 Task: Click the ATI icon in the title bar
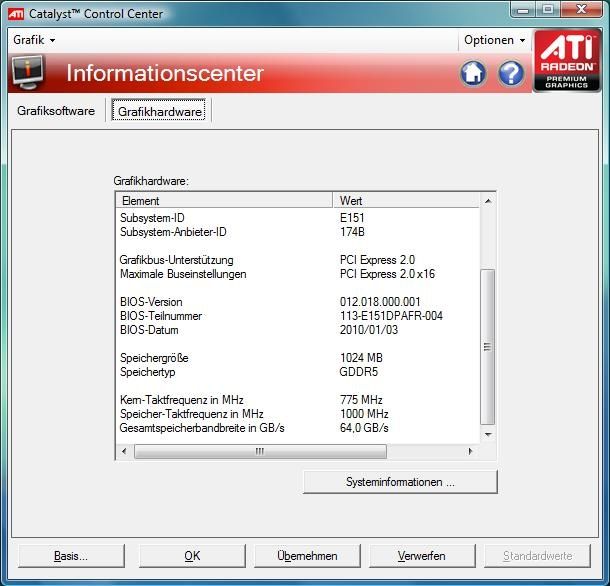[x=16, y=14]
